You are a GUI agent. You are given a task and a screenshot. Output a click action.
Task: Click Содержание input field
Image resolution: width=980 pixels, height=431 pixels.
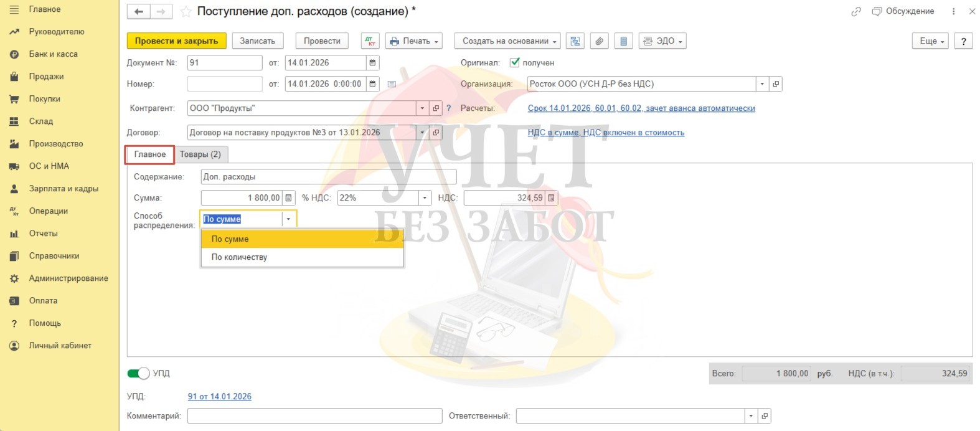329,177
